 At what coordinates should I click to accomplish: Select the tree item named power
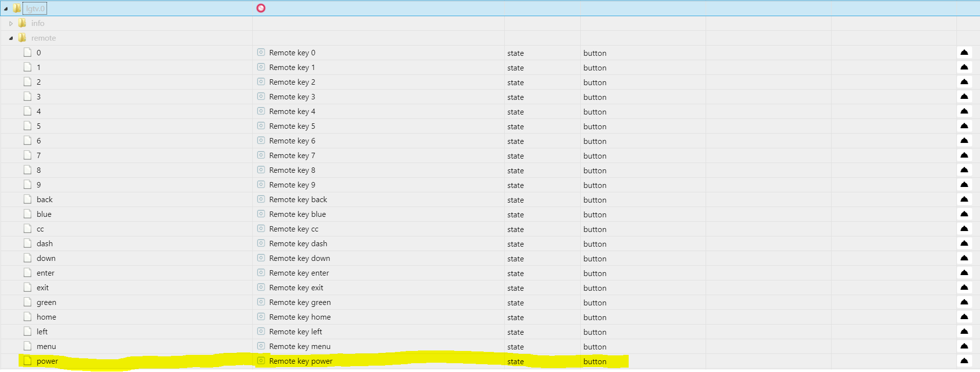coord(47,361)
